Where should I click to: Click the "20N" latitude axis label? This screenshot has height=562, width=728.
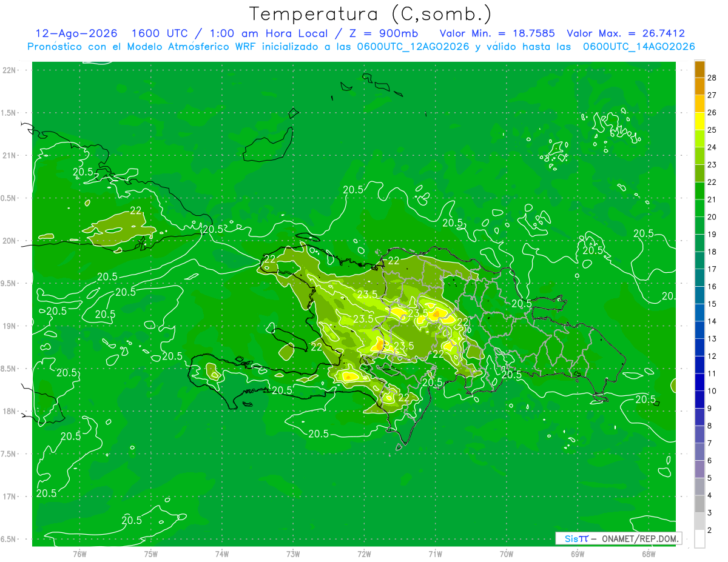[10, 241]
